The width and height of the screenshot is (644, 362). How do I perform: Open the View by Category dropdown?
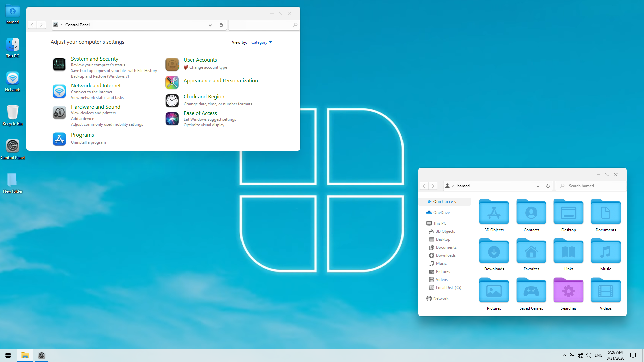261,42
